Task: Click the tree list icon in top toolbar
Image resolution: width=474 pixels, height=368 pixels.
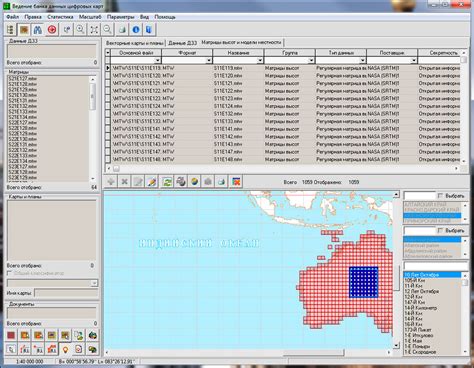Action: (x=10, y=30)
